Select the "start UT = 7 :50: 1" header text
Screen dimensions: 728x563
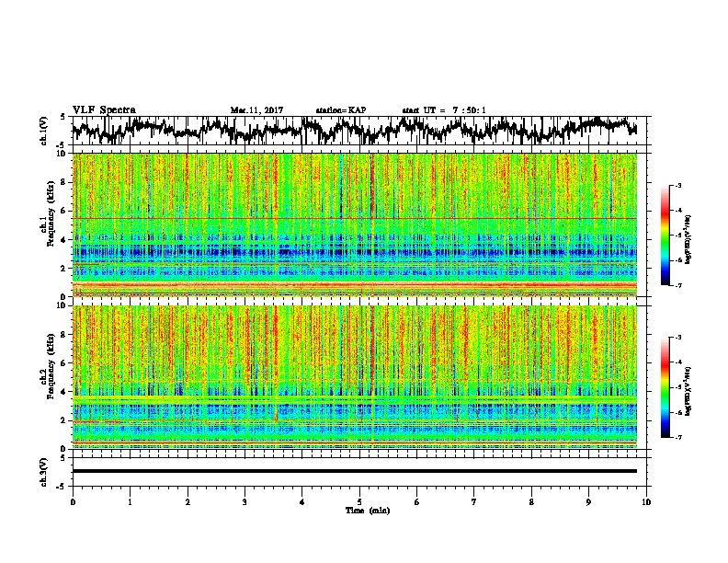pos(444,110)
